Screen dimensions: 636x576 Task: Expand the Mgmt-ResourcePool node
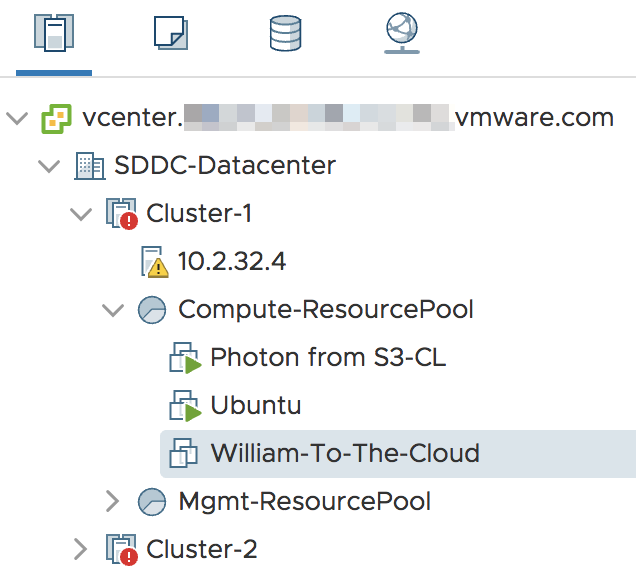pyautogui.click(x=112, y=500)
